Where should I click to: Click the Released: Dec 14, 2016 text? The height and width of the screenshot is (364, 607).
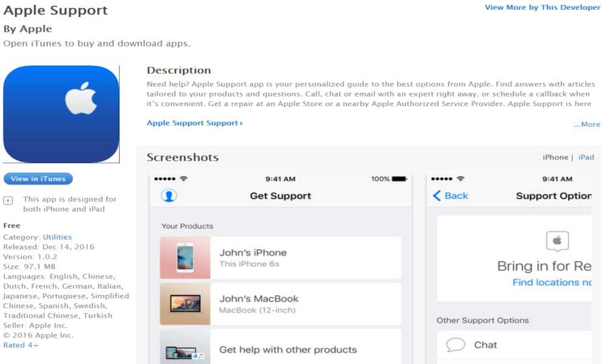pyautogui.click(x=49, y=247)
